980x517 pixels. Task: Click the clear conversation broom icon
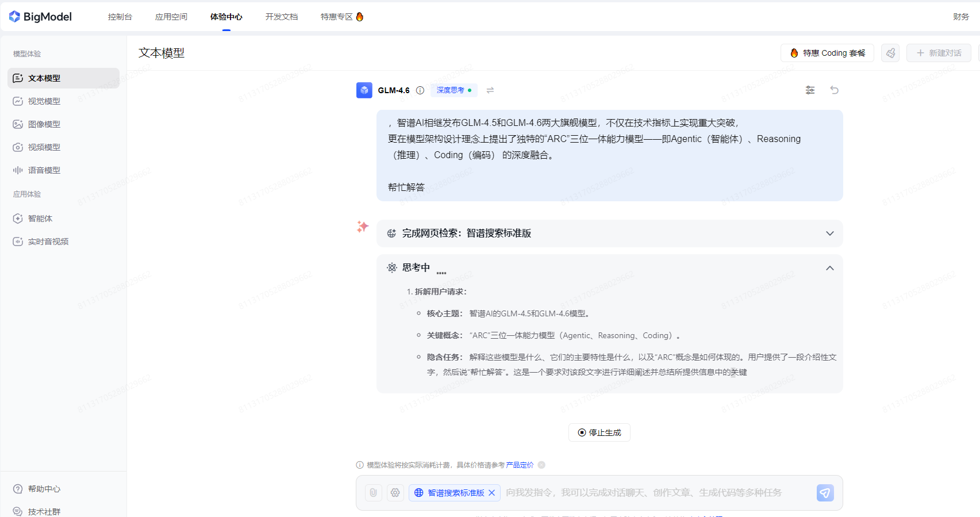(890, 53)
